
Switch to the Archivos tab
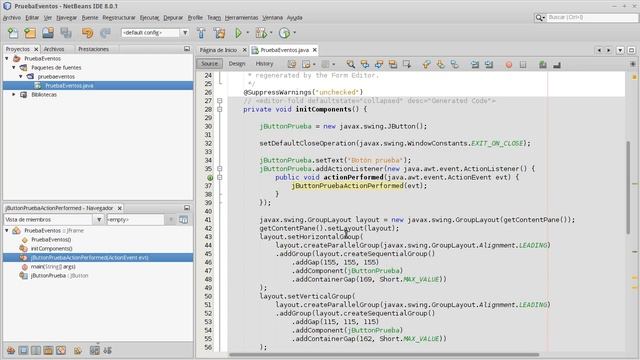[54, 49]
